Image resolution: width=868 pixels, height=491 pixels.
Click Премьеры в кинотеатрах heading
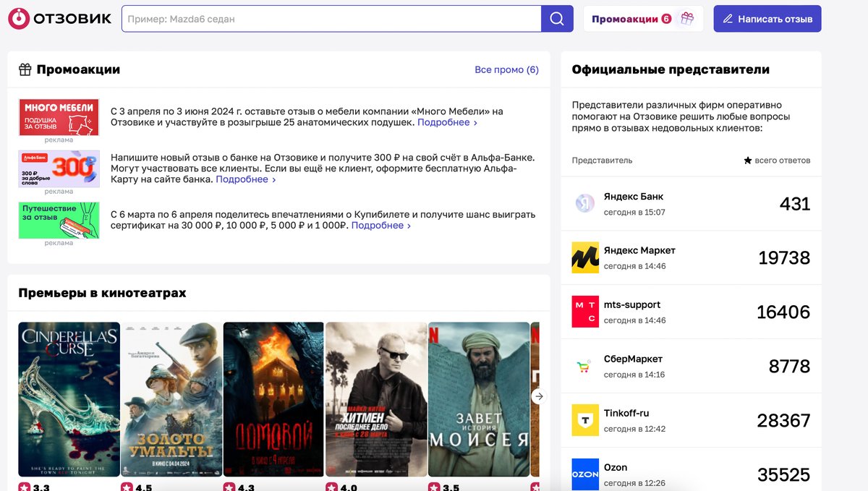102,293
